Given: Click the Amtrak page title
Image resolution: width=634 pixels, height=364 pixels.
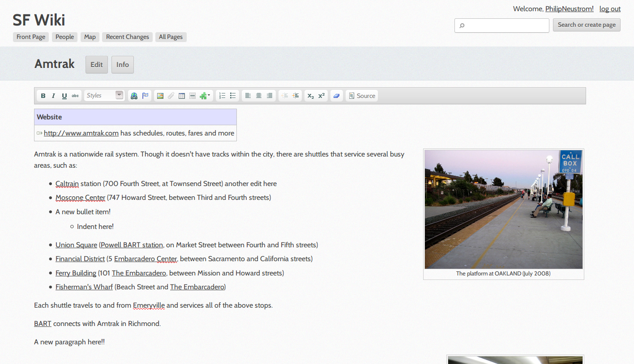Looking at the screenshot, I should [55, 64].
